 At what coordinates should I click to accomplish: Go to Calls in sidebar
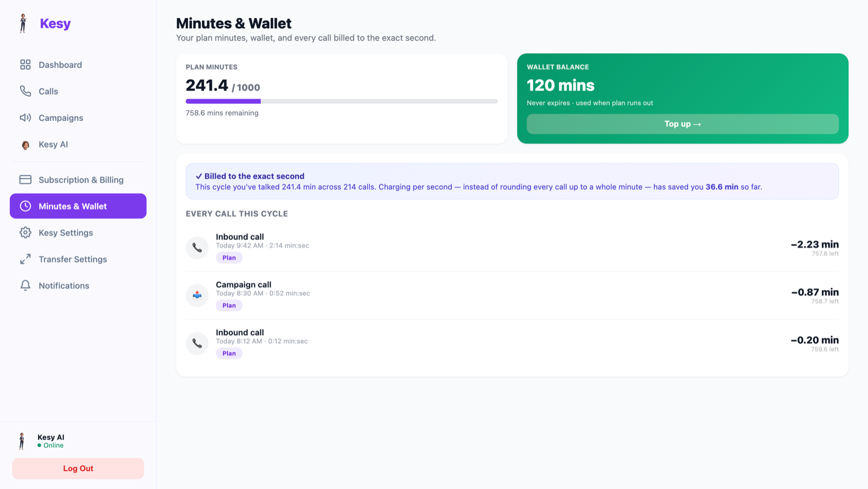click(x=78, y=91)
